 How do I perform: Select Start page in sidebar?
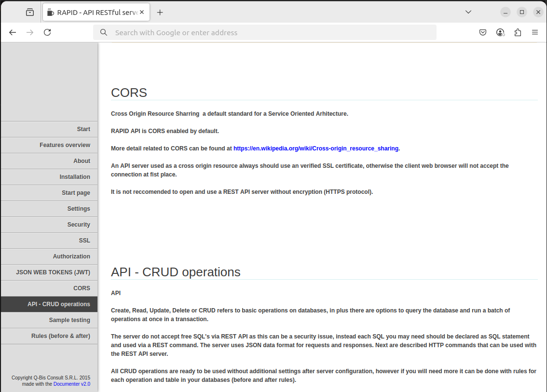[x=49, y=193]
